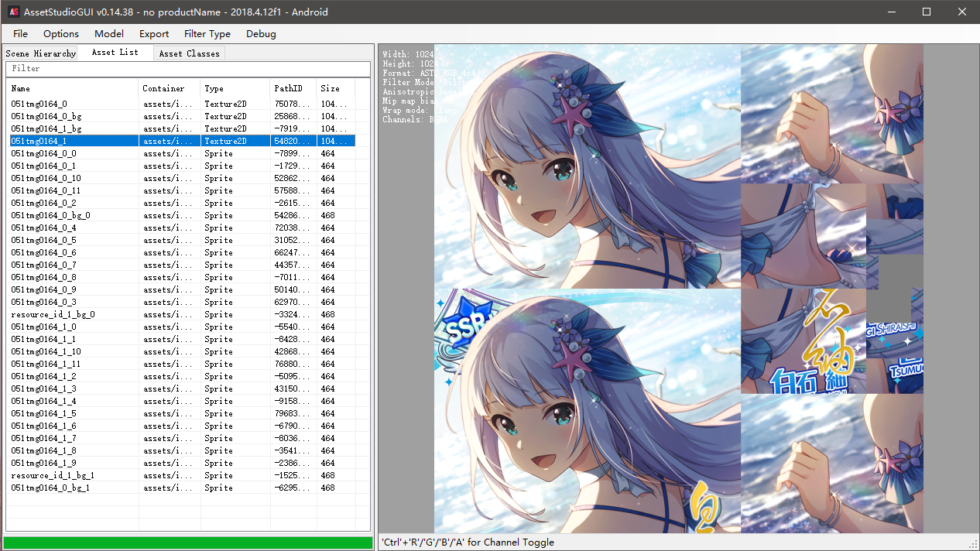This screenshot has width=980, height=551.
Task: Select the 051tmg0164_0_4 sprite row
Action: pyautogui.click(x=182, y=228)
